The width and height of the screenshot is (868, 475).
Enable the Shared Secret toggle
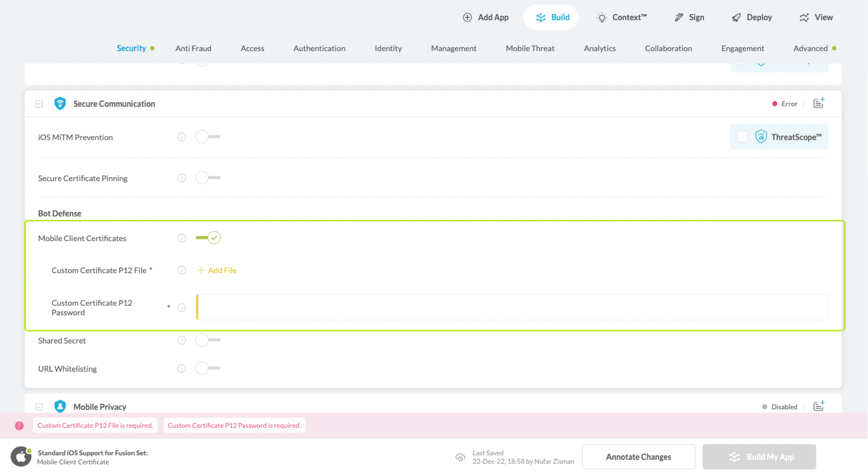[x=207, y=340]
